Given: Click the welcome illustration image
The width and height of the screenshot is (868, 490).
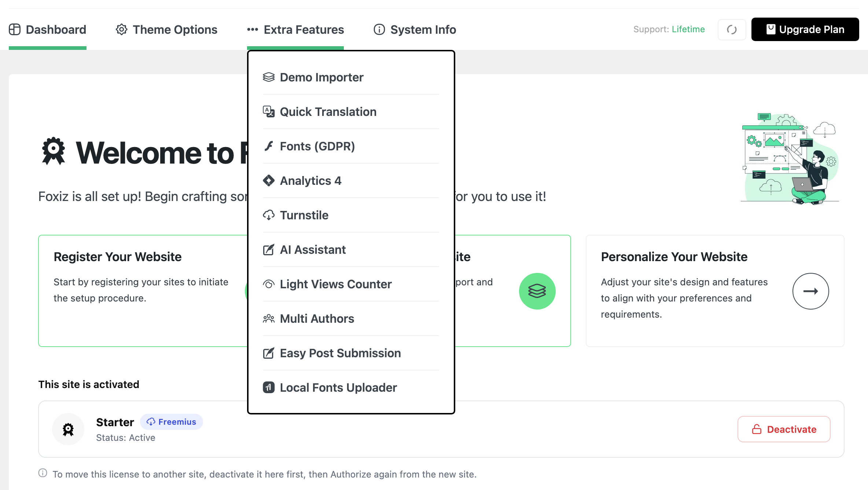Looking at the screenshot, I should pos(790,159).
